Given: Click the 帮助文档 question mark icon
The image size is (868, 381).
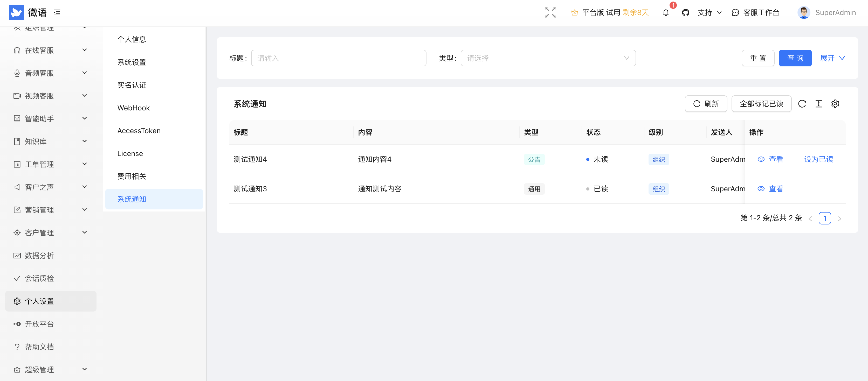Looking at the screenshot, I should coord(17,347).
